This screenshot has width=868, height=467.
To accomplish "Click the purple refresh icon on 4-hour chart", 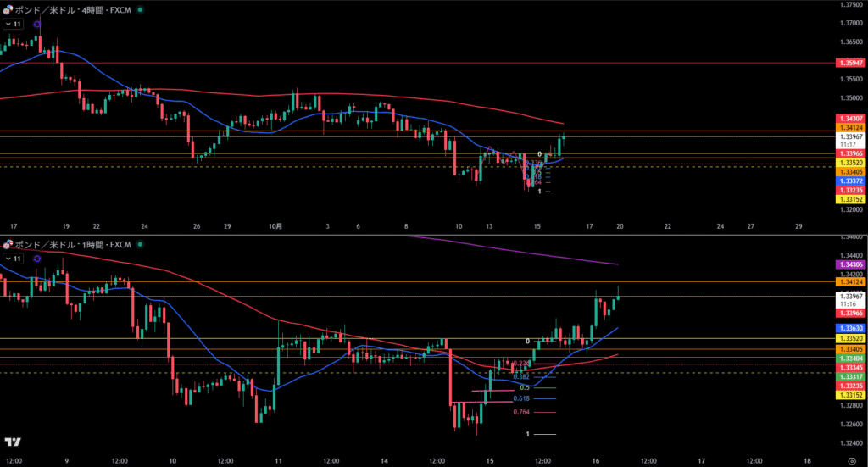I will pos(37,25).
